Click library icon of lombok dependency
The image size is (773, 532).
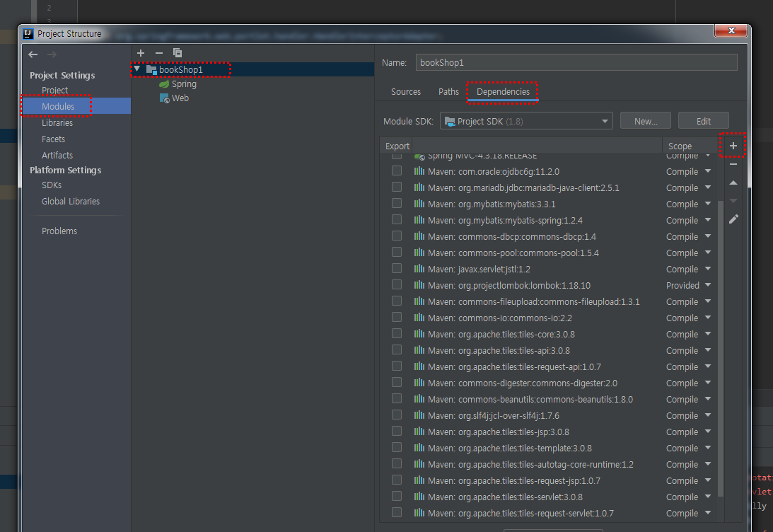[419, 285]
